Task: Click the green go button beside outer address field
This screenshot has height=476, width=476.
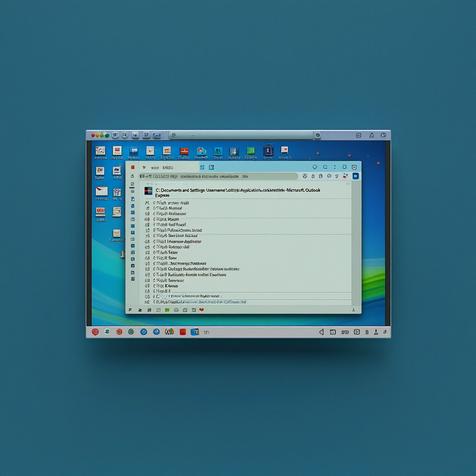Action: point(317,135)
